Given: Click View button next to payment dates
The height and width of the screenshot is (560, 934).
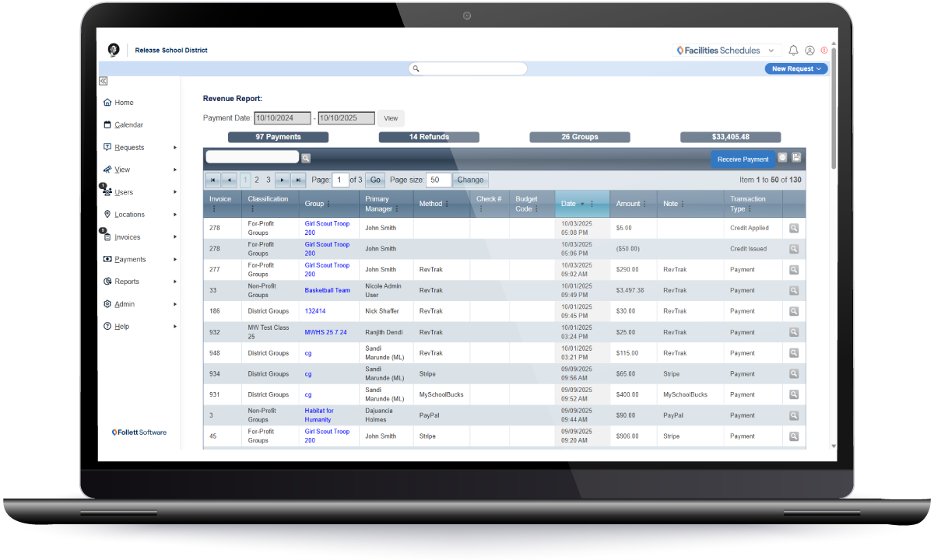Looking at the screenshot, I should coord(391,118).
